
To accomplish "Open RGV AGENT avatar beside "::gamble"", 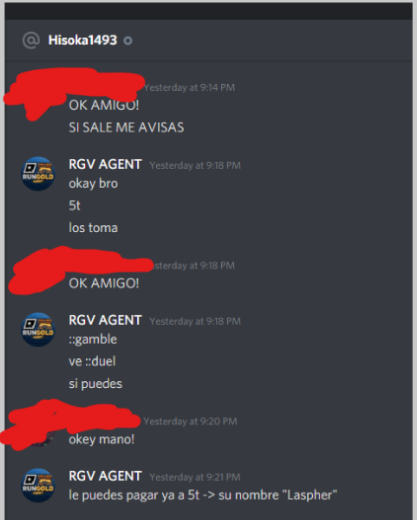I will point(38,329).
